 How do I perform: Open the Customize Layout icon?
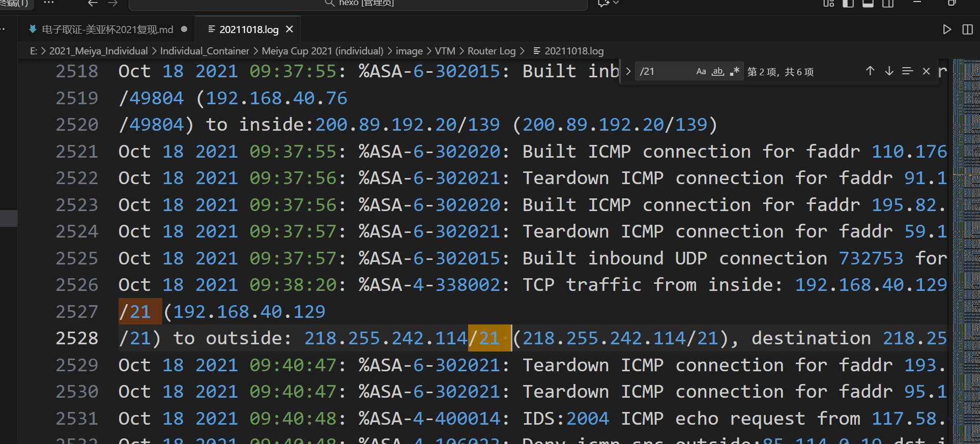click(x=828, y=3)
